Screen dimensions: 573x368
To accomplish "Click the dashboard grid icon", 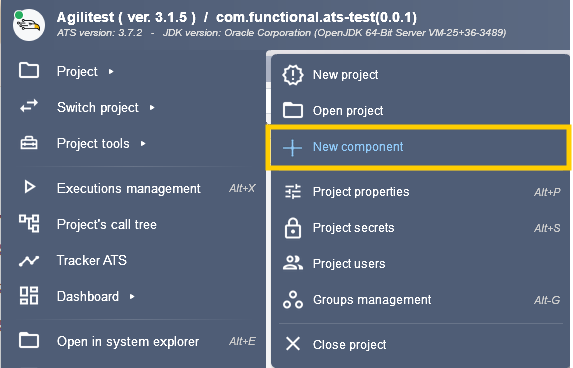I will (29, 296).
